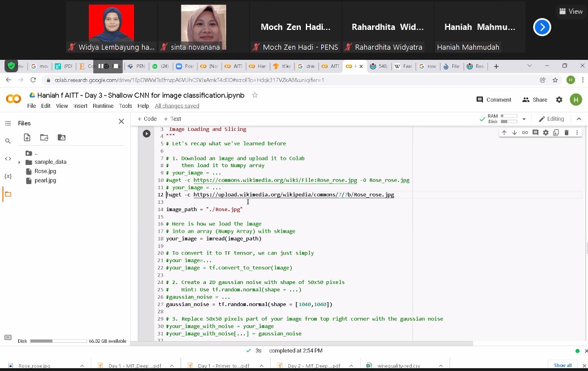Upload a file to session storage

pyautogui.click(x=27, y=138)
